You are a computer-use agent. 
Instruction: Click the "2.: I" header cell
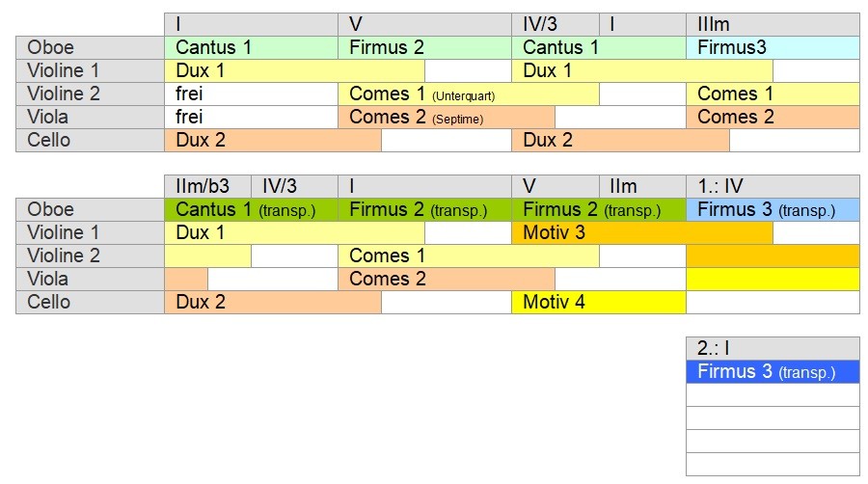(x=772, y=348)
